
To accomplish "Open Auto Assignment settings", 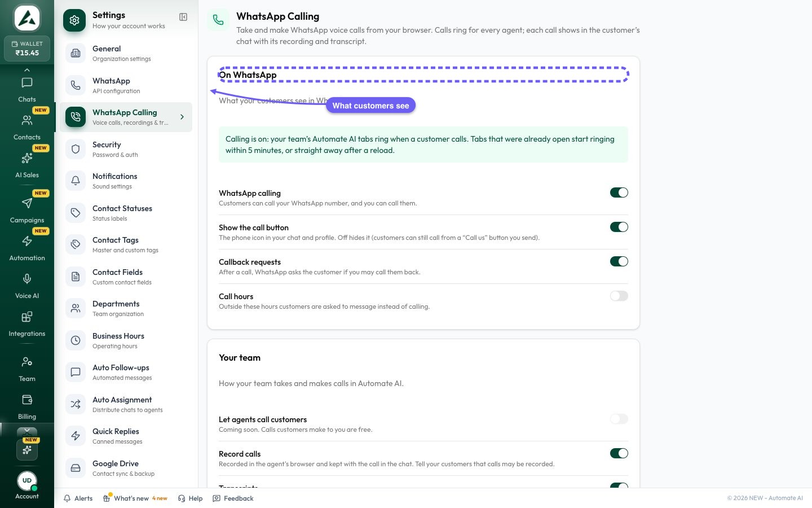I will click(x=126, y=404).
